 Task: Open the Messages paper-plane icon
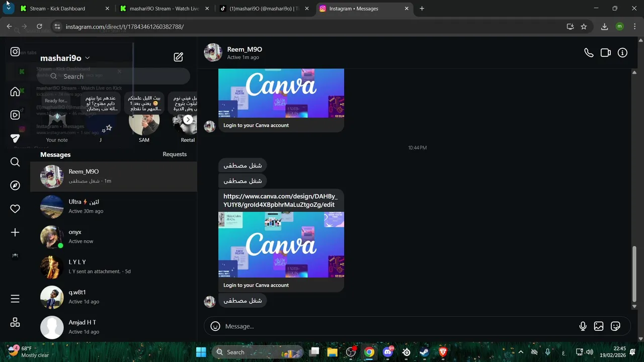[15, 138]
